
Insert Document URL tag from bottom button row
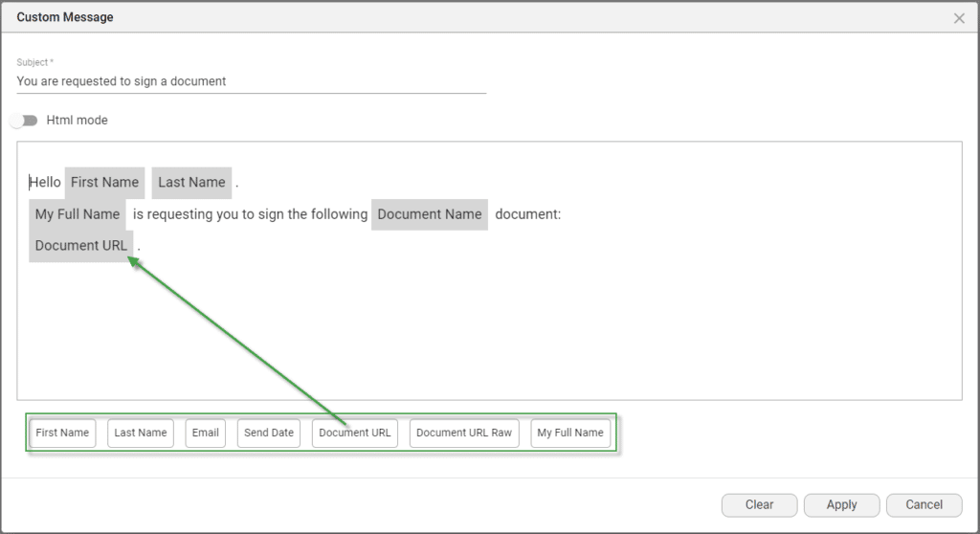355,433
